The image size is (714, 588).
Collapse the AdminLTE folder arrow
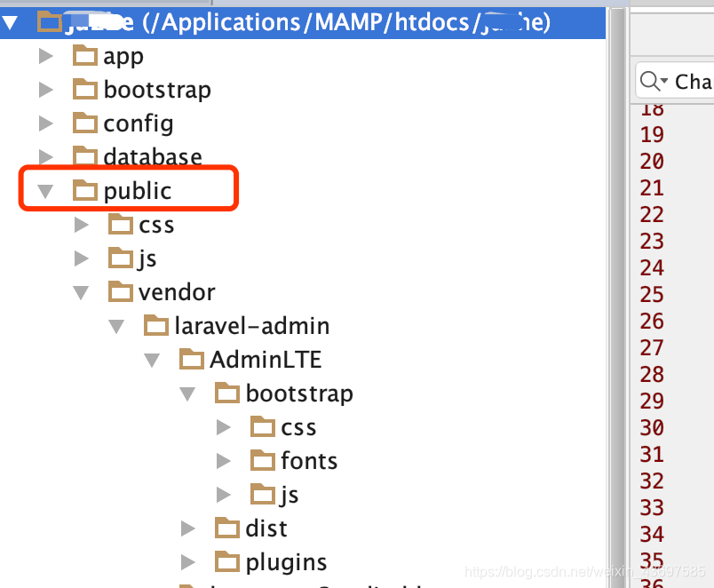click(x=152, y=361)
